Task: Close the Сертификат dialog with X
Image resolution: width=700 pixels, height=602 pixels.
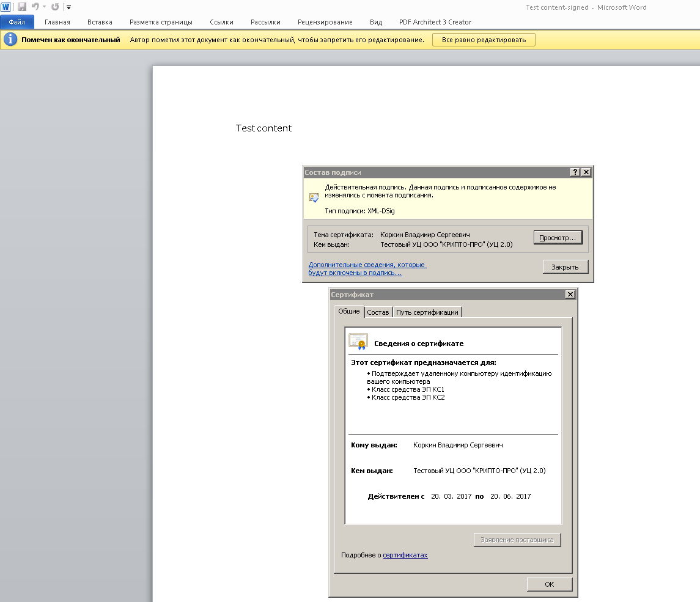Action: pyautogui.click(x=570, y=294)
